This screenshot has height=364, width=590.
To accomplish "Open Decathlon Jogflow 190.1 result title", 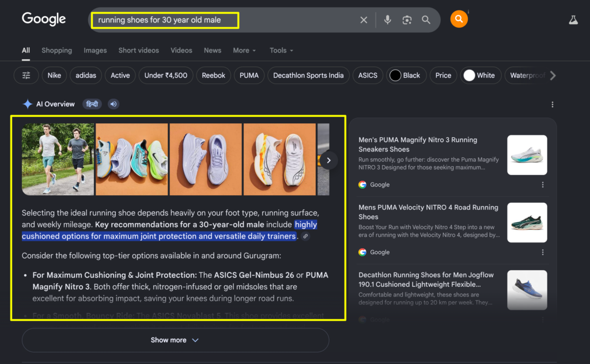I will pos(426,280).
